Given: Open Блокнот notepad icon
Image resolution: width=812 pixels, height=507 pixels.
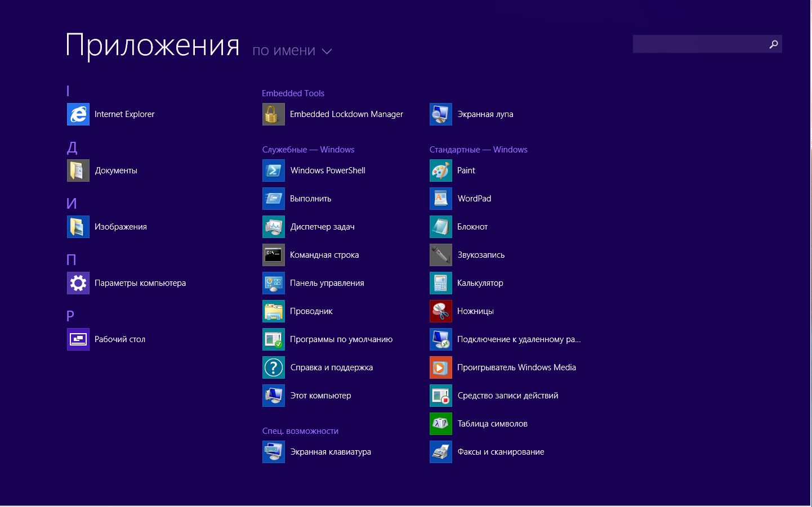Looking at the screenshot, I should tap(441, 227).
